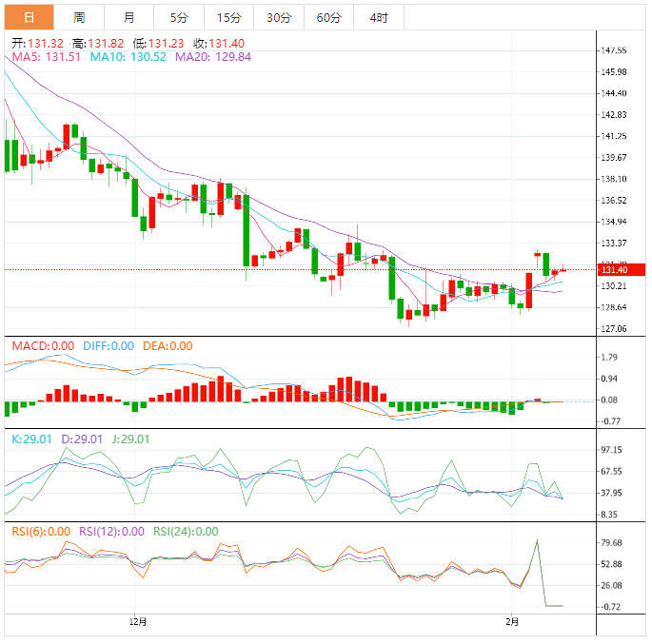Show the 30分 interval chart

pos(279,17)
